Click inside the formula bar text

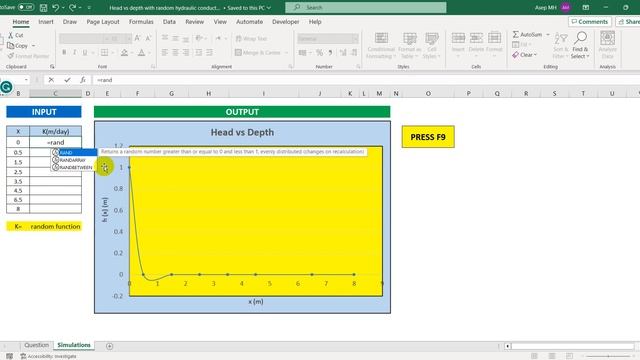coord(104,80)
